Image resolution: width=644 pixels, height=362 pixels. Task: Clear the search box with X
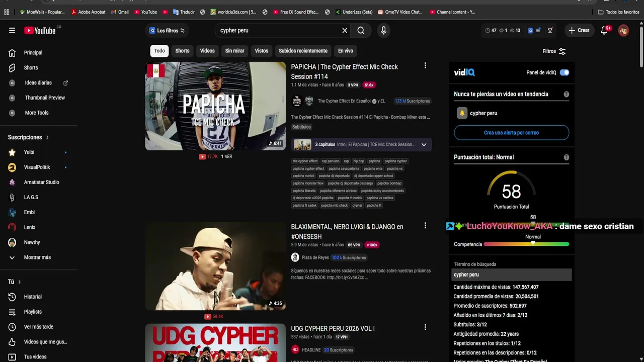point(345,30)
